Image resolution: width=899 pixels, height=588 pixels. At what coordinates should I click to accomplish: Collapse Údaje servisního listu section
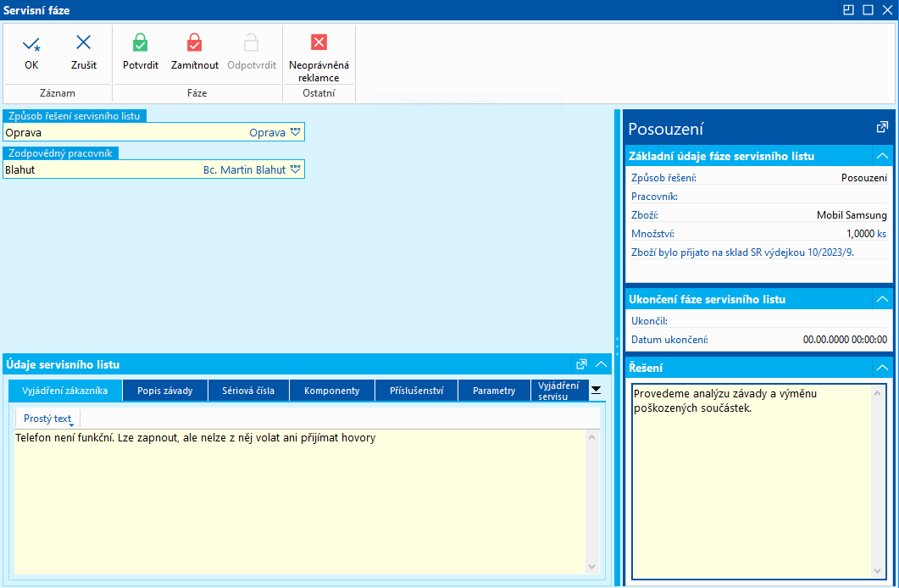click(601, 364)
